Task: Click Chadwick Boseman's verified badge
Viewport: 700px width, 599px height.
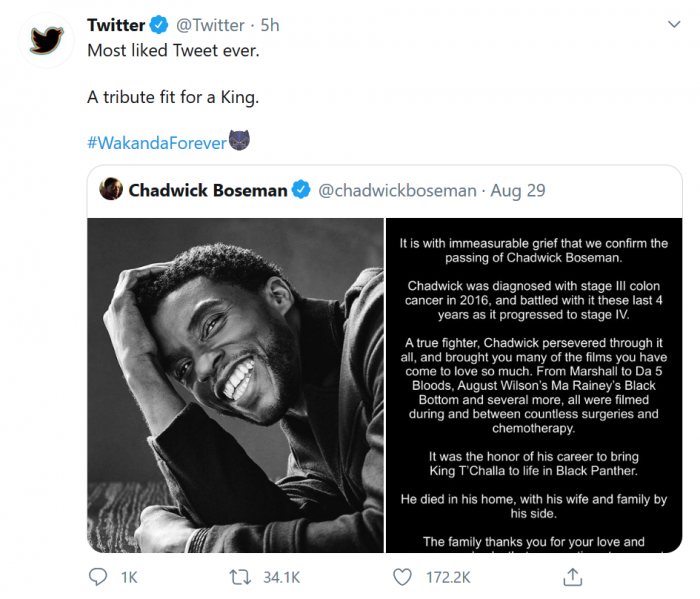Action: coord(301,190)
